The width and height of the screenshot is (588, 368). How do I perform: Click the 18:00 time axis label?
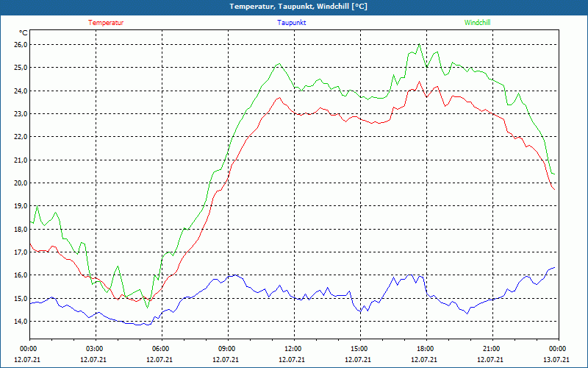[x=426, y=348]
